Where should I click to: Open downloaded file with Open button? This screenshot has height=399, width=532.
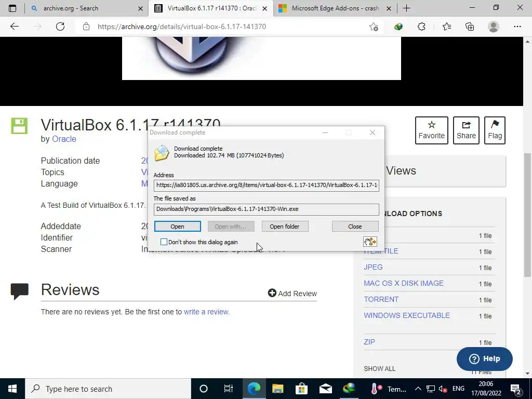[x=178, y=227]
